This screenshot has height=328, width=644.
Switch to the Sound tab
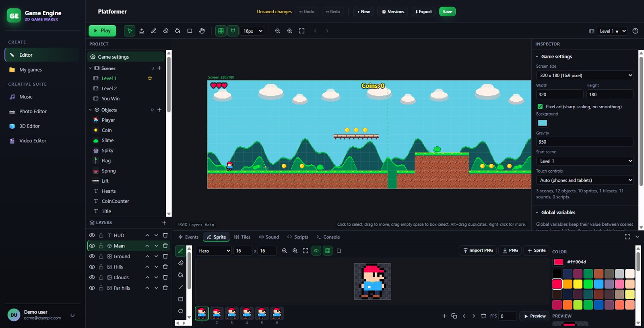269,237
